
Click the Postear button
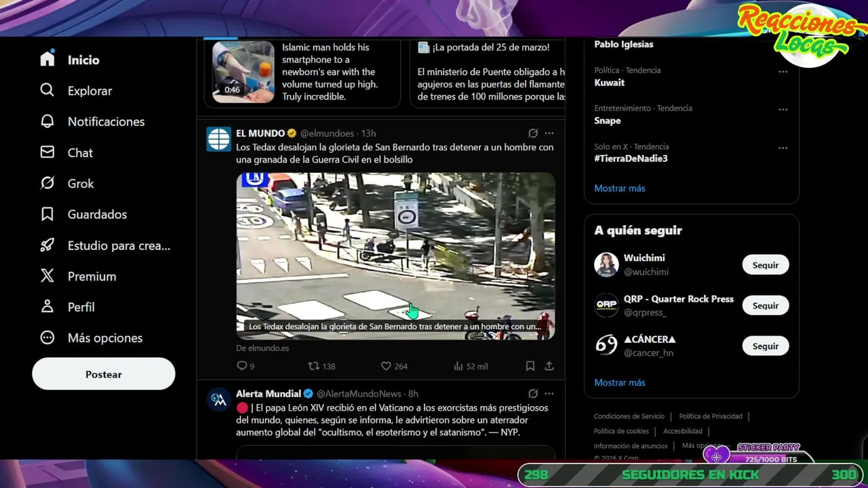pyautogui.click(x=104, y=374)
